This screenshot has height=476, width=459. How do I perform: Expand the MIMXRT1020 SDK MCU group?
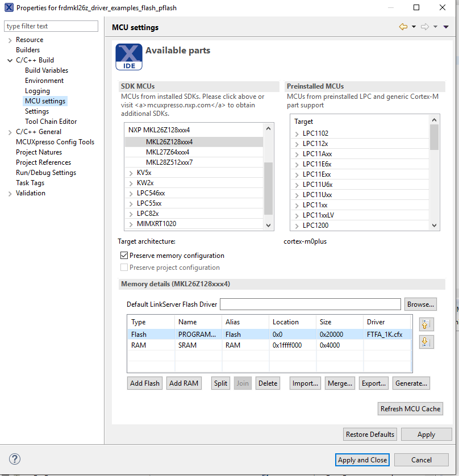coord(131,224)
